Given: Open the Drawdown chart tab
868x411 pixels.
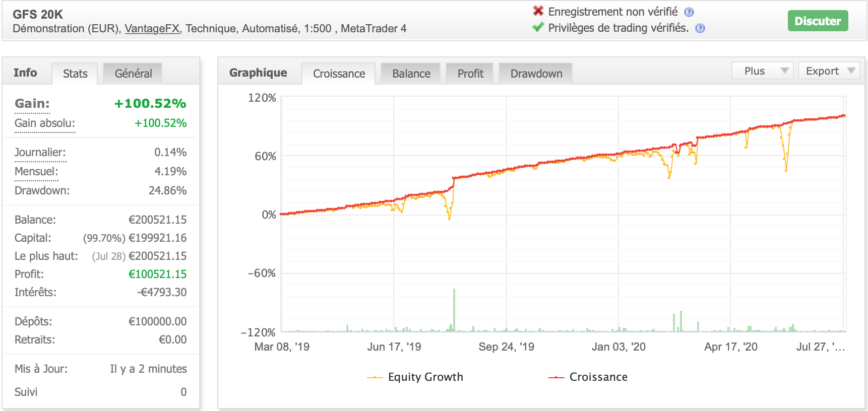Looking at the screenshot, I should click(536, 74).
